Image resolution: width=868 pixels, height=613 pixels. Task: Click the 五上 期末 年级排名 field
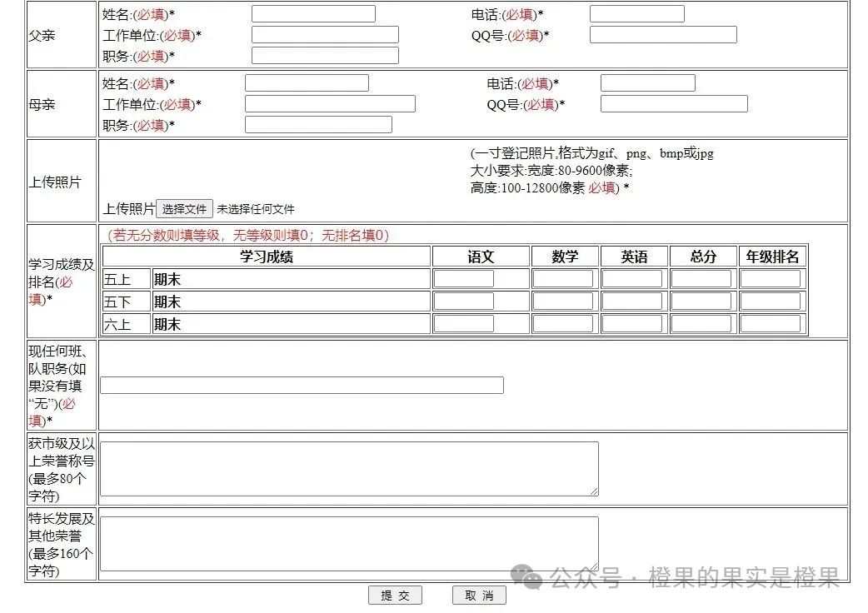[771, 279]
